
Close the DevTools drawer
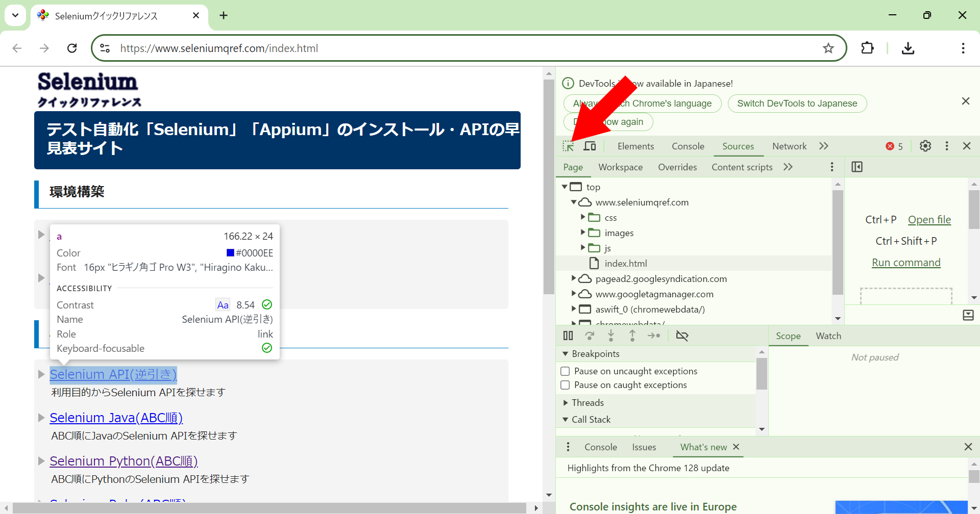pos(968,447)
